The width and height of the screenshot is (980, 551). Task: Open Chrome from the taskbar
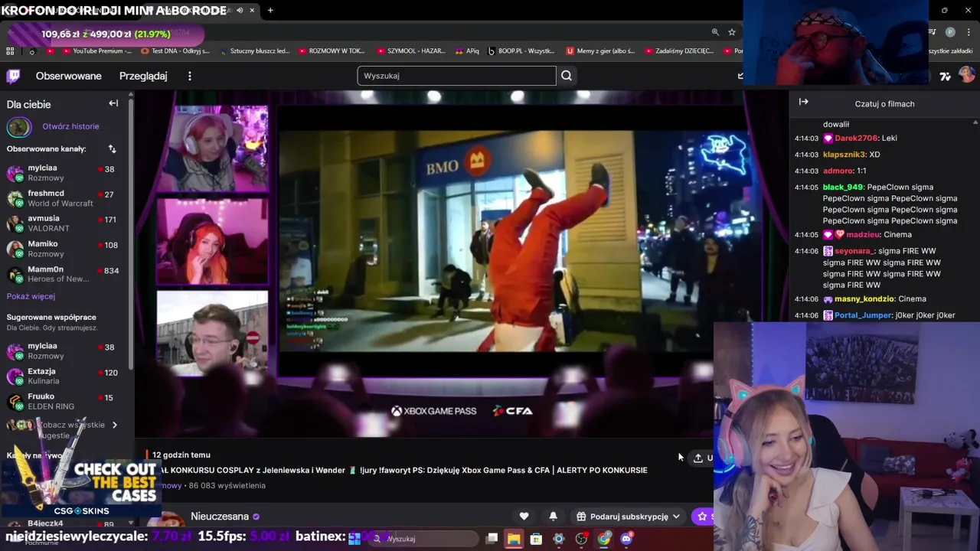click(604, 539)
